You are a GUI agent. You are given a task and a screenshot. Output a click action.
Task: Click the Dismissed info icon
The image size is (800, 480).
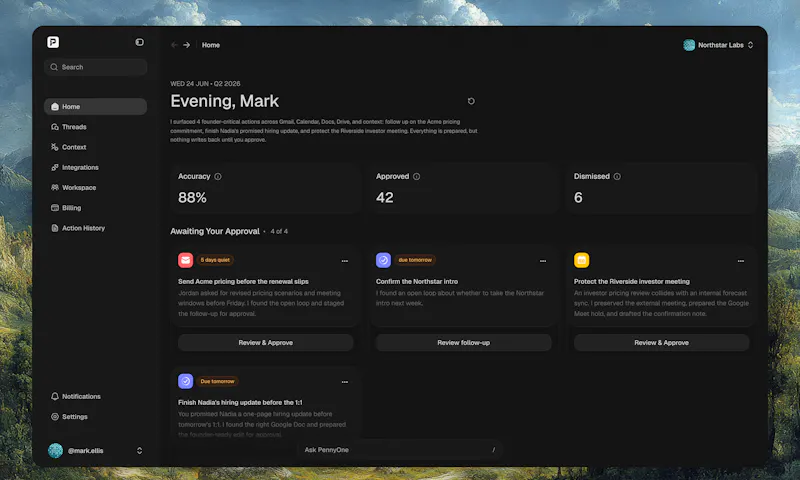tap(617, 176)
